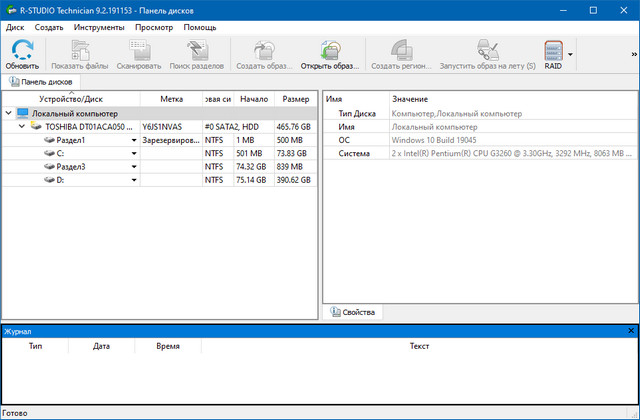640x420 pixels.
Task: Click the Создать образ toolbar icon
Action: pyautogui.click(x=265, y=50)
